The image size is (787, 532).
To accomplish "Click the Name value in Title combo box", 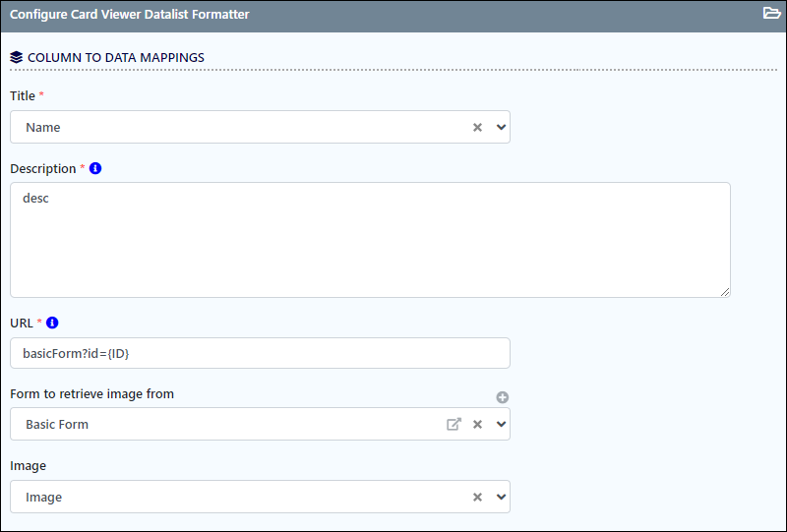I will (x=43, y=128).
